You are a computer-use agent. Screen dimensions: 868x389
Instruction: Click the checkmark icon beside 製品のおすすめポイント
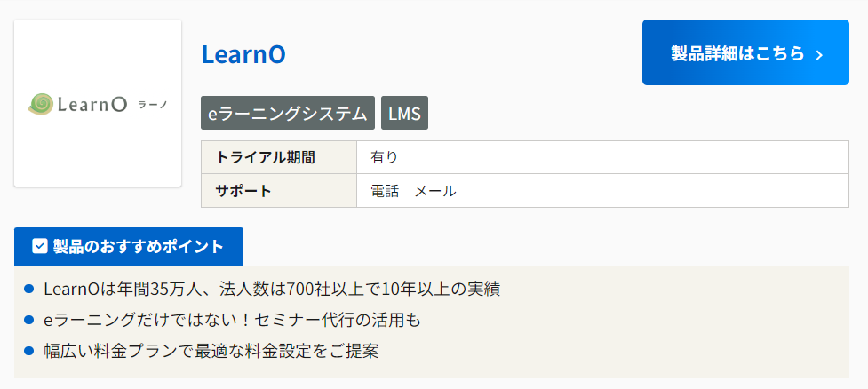tap(39, 246)
